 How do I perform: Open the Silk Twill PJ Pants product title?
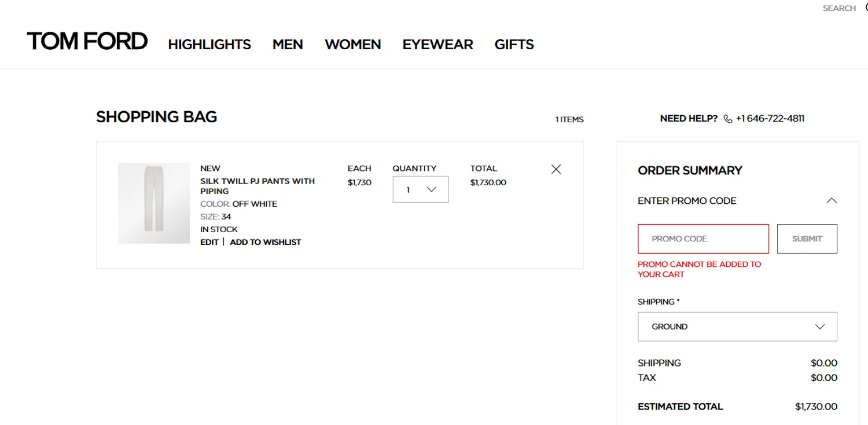pyautogui.click(x=258, y=186)
